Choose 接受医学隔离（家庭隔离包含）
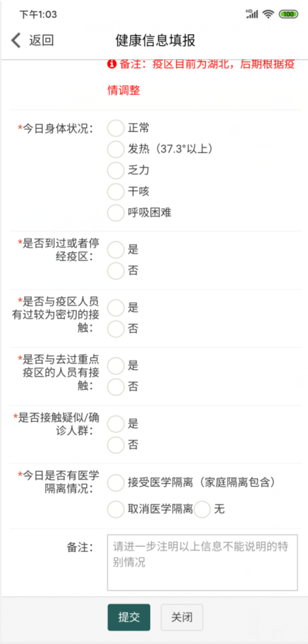The image size is (308, 644). pyautogui.click(x=116, y=483)
